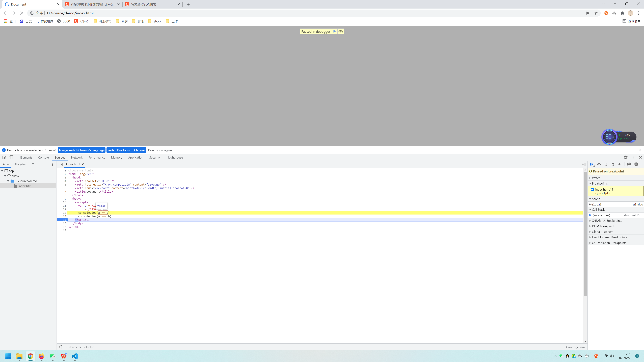This screenshot has height=362, width=644.
Task: Collapse the Call Stack section
Action: click(598, 210)
